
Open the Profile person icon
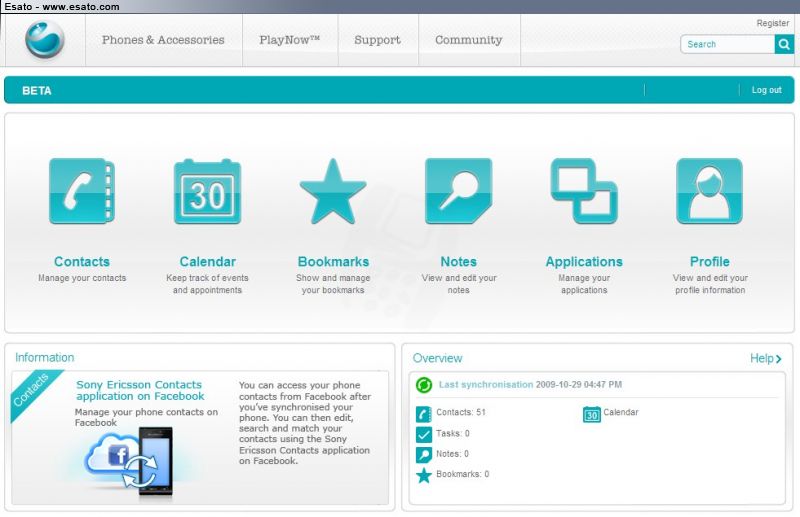[709, 191]
